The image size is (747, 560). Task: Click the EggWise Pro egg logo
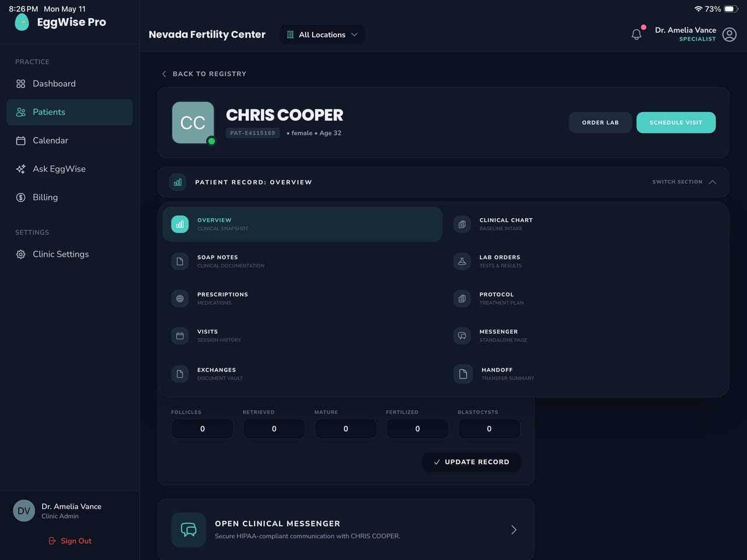point(22,22)
